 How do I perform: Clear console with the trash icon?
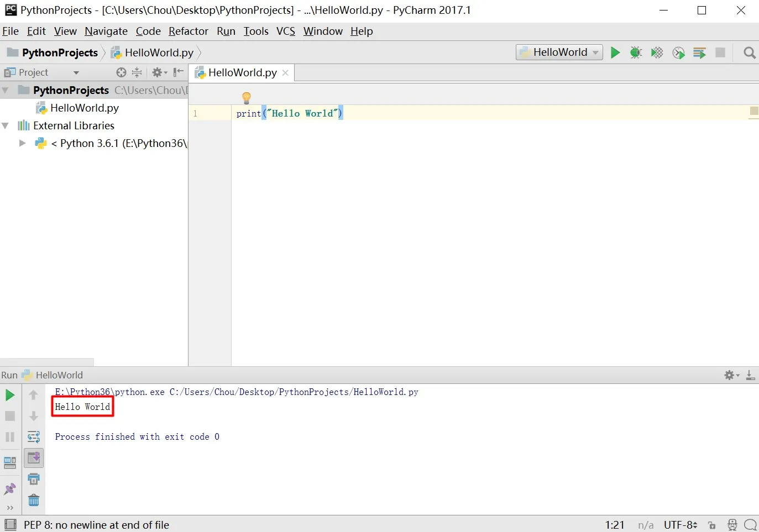34,500
